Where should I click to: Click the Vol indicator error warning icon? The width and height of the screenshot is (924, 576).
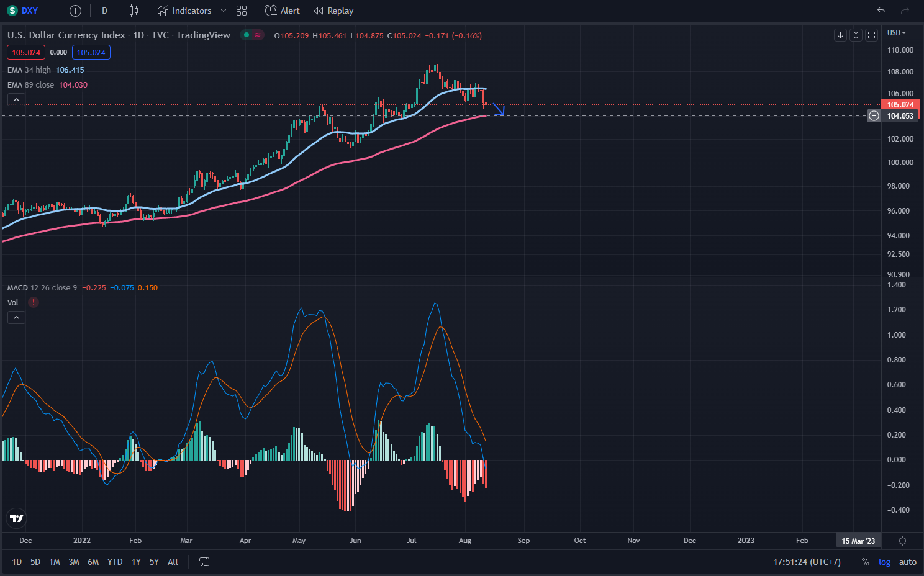34,302
